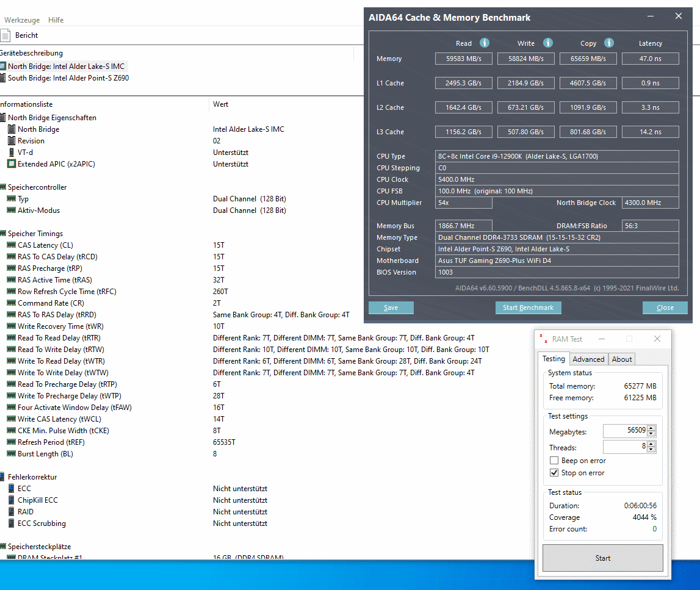This screenshot has height=590, width=700.
Task: Decrease Threads value with down arrow
Action: tap(651, 449)
